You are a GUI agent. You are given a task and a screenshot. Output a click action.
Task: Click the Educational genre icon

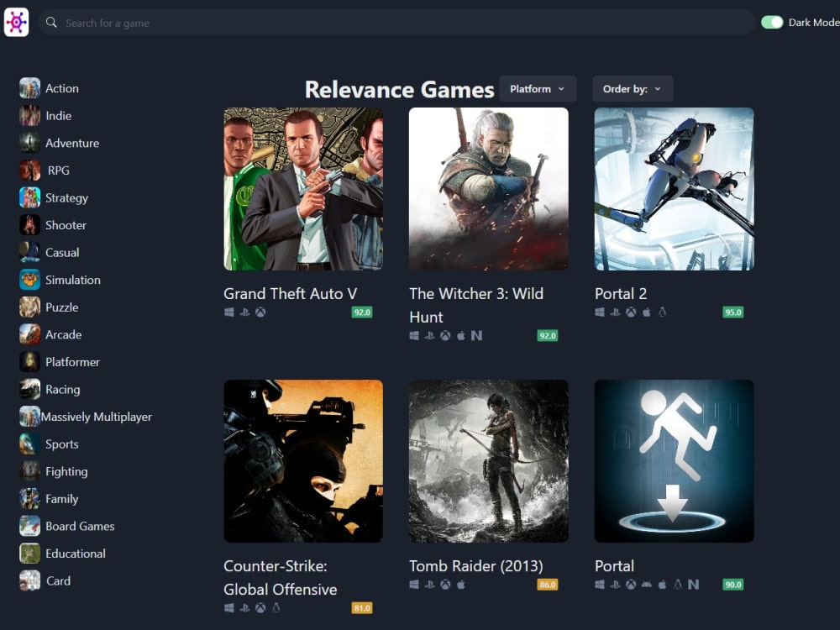point(29,554)
